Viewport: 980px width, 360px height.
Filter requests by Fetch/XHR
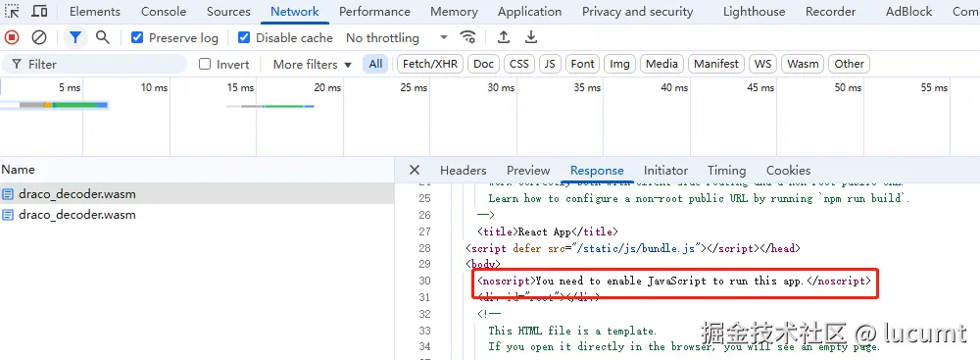[x=429, y=64]
